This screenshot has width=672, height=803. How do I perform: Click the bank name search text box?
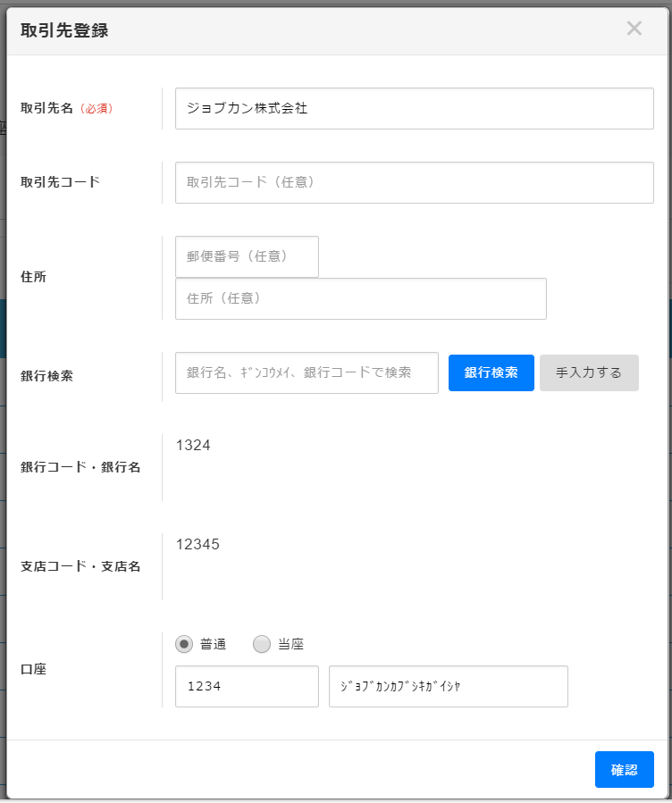coord(307,372)
